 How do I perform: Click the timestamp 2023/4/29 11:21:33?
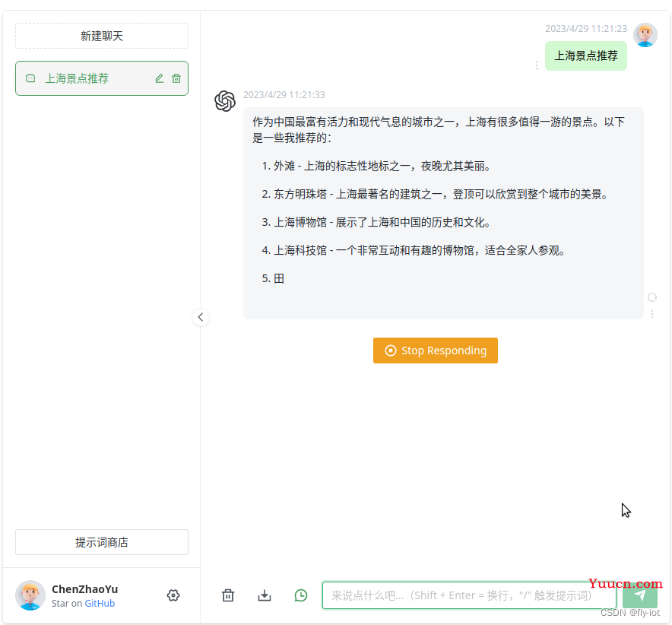click(x=284, y=95)
